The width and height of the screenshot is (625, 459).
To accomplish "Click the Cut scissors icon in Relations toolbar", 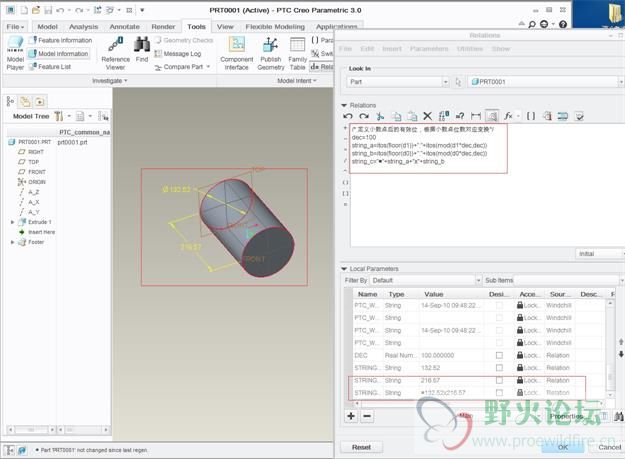I will point(380,116).
